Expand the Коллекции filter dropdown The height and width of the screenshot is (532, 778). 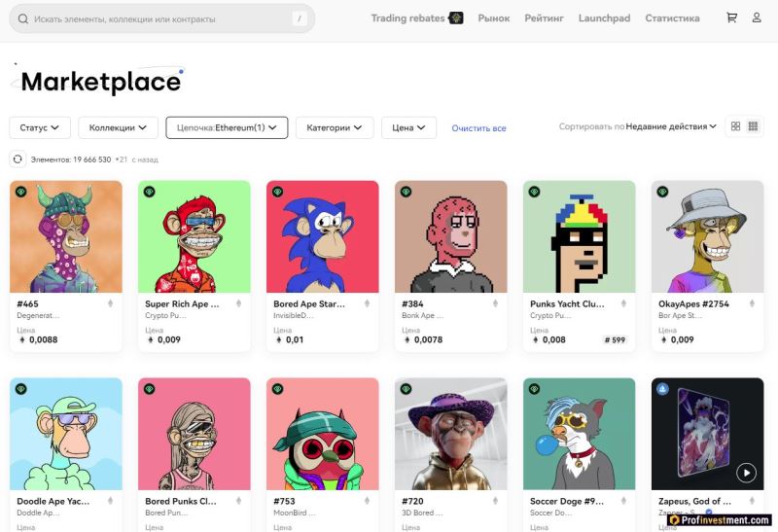coord(118,127)
